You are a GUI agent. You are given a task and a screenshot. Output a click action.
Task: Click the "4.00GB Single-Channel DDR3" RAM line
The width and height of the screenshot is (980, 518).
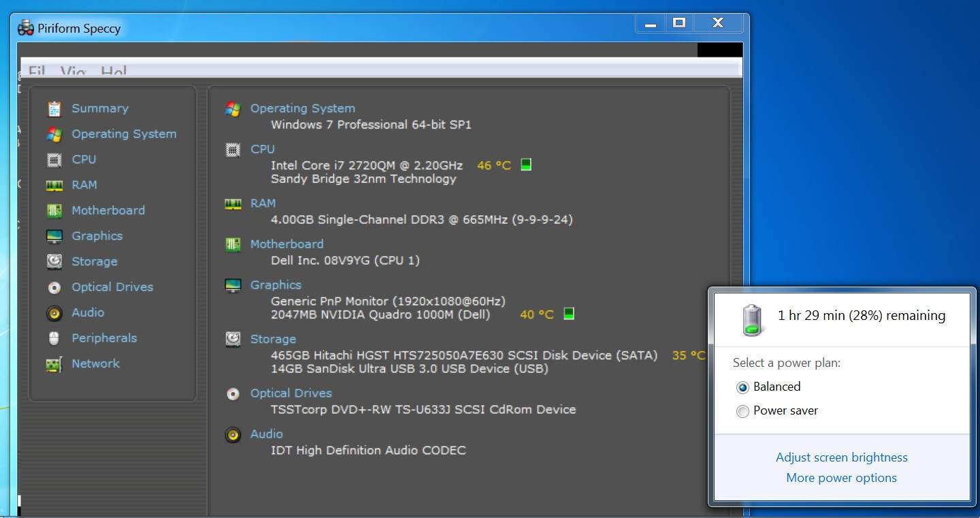tap(422, 220)
